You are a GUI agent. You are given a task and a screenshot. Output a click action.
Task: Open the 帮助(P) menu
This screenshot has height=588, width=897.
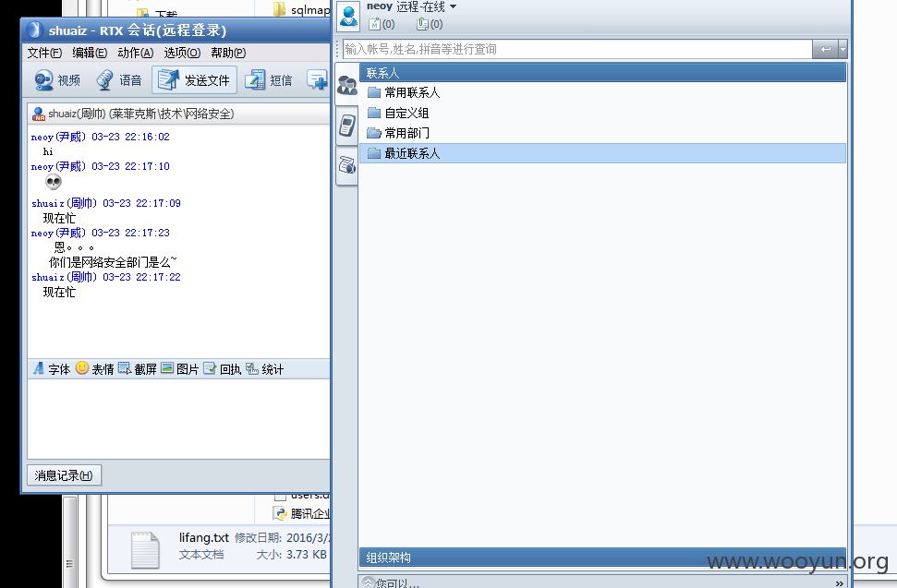click(x=228, y=53)
